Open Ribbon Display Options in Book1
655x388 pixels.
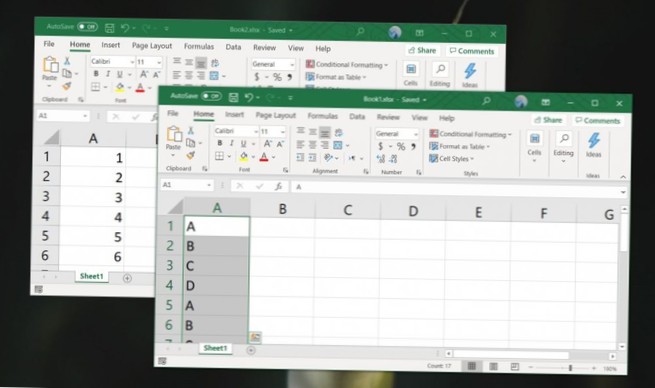[x=546, y=102]
